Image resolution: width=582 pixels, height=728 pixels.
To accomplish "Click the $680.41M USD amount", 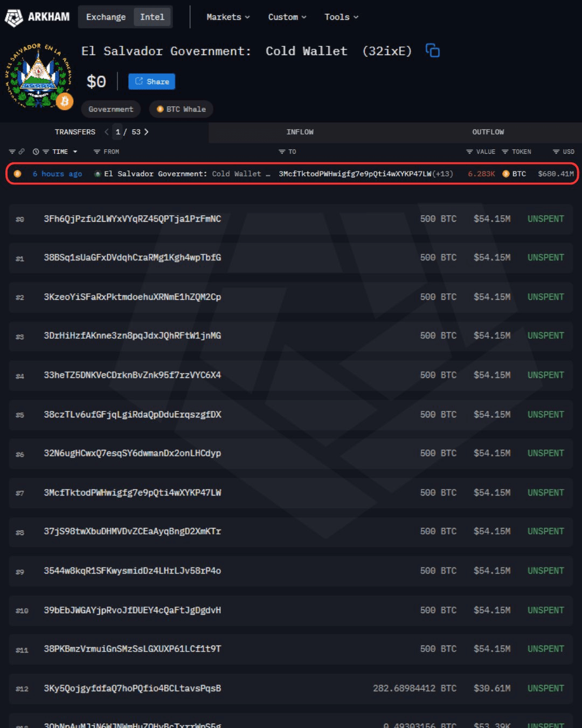I will coord(556,174).
